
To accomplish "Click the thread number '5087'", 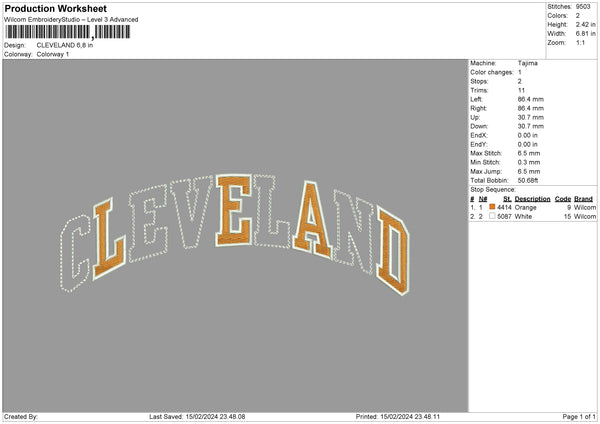I will pos(504,217).
